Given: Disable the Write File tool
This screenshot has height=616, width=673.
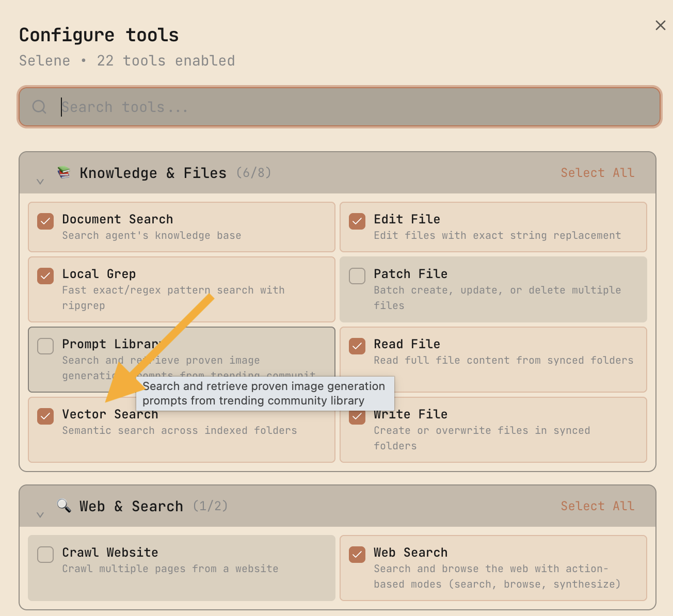Looking at the screenshot, I should [357, 416].
